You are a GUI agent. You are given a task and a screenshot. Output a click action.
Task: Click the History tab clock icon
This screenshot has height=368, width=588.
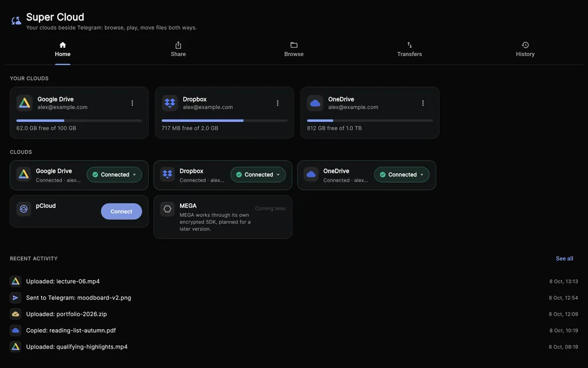[x=525, y=45]
